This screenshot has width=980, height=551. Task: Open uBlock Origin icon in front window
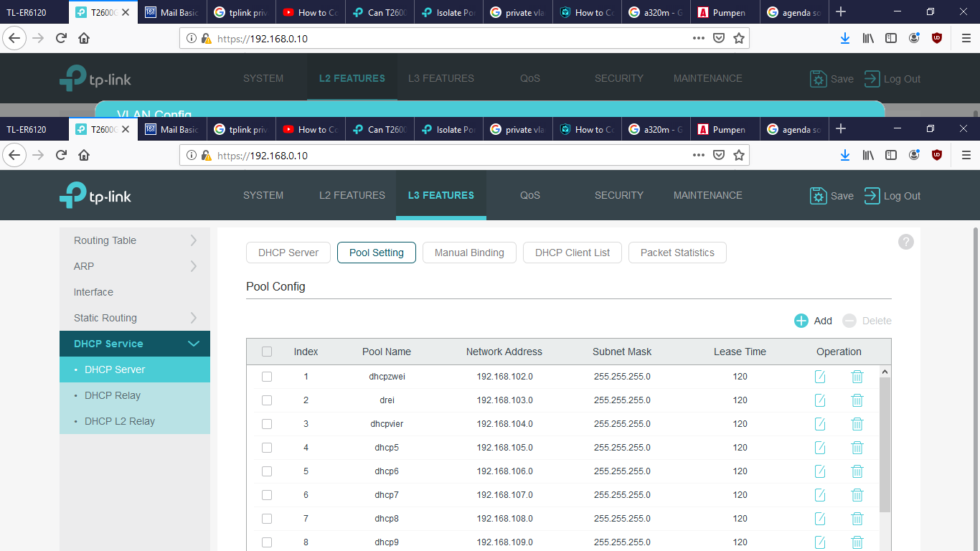[x=937, y=155]
